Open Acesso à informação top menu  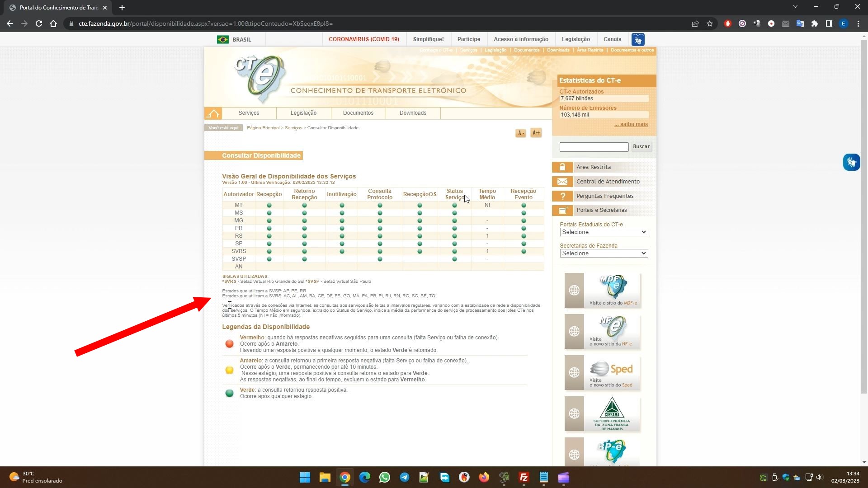pyautogui.click(x=521, y=39)
